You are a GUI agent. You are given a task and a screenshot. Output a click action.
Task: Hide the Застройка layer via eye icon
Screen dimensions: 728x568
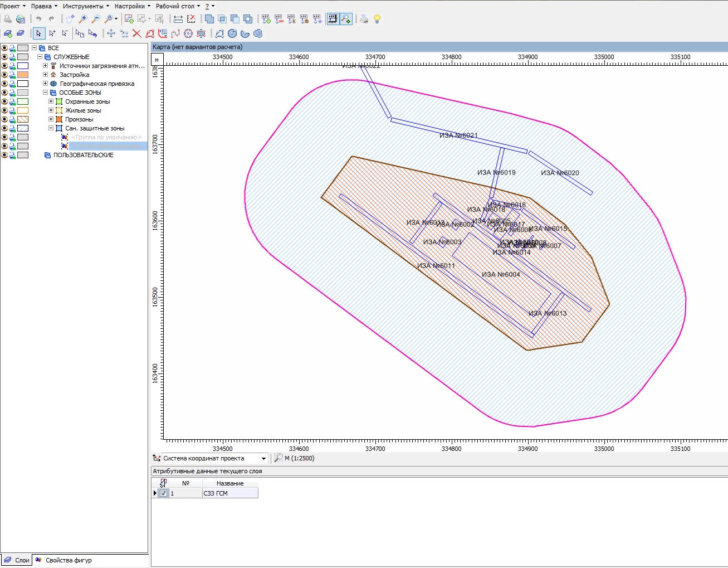tap(4, 75)
